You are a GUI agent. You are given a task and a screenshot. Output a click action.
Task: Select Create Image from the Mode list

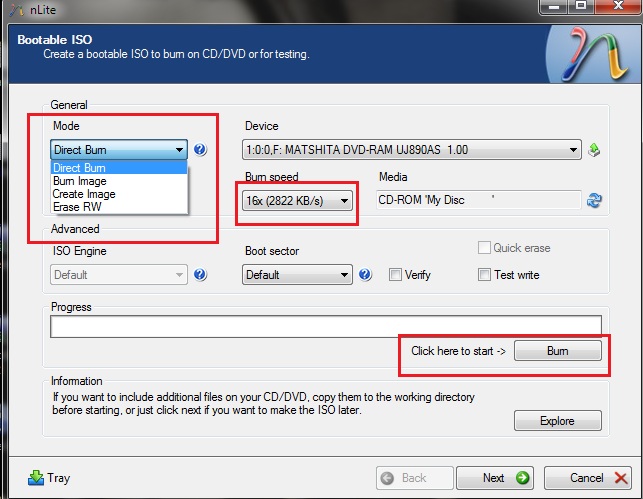pyautogui.click(x=84, y=194)
